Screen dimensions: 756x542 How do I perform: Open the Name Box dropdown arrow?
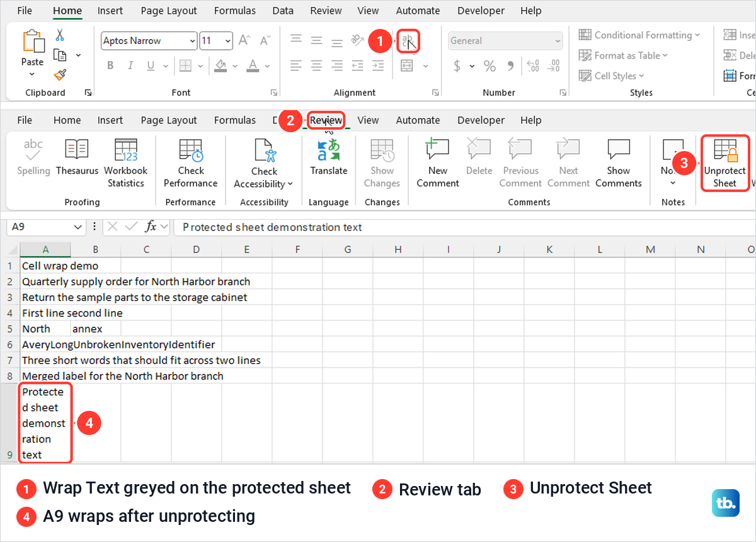click(78, 227)
